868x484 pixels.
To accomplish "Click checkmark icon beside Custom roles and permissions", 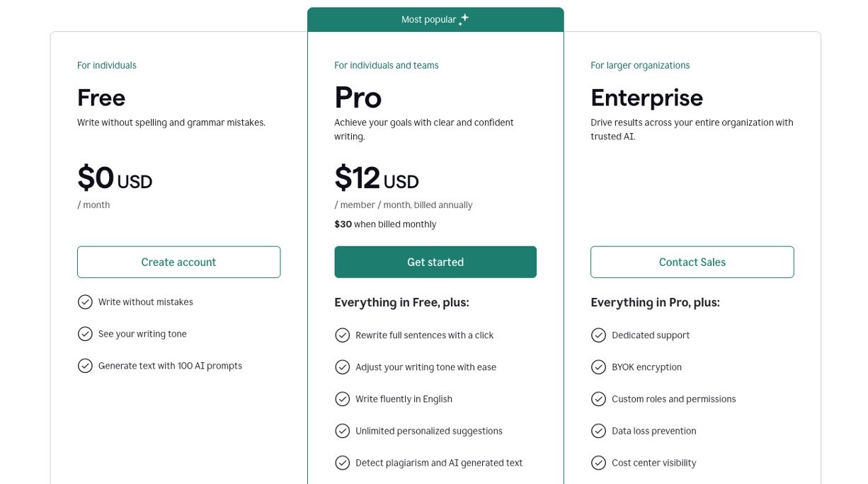I will pos(598,399).
